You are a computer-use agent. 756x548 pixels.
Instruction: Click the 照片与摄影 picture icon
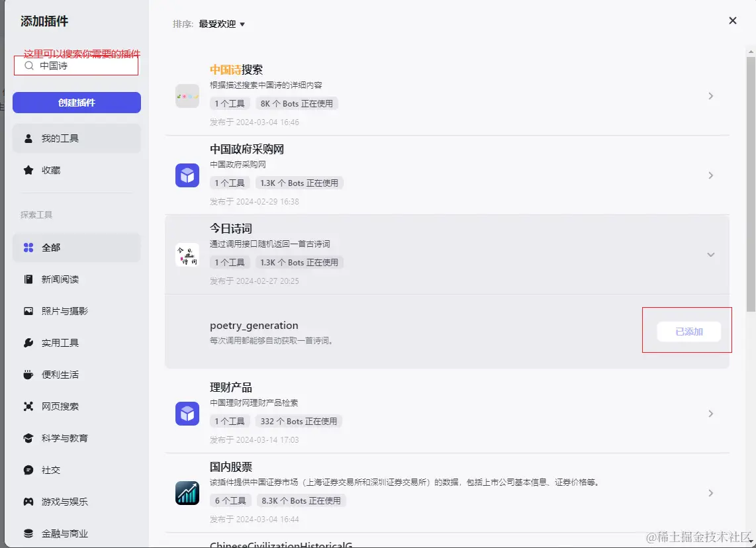(x=28, y=311)
